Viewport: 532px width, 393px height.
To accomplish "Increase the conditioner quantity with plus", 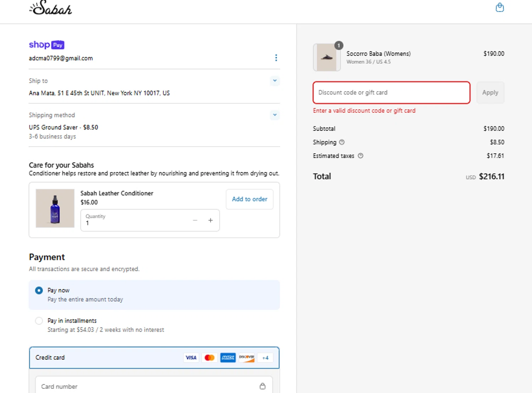I will (x=210, y=220).
